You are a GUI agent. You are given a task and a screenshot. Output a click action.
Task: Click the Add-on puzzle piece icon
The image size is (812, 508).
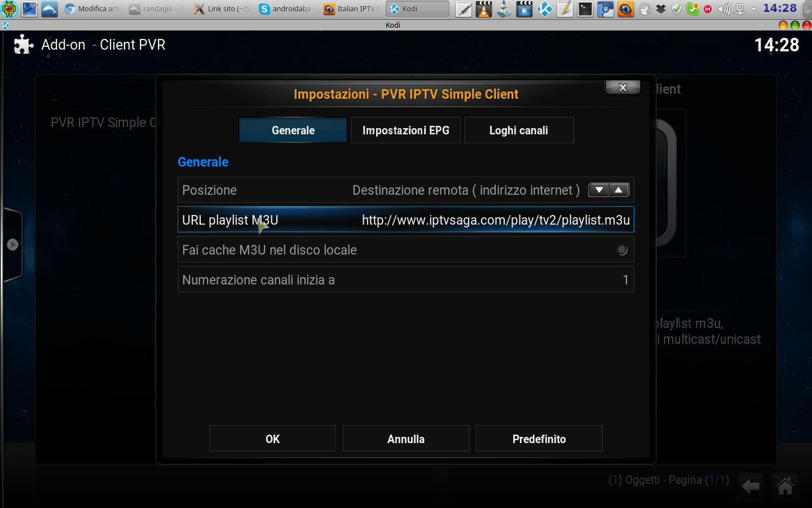(x=23, y=45)
